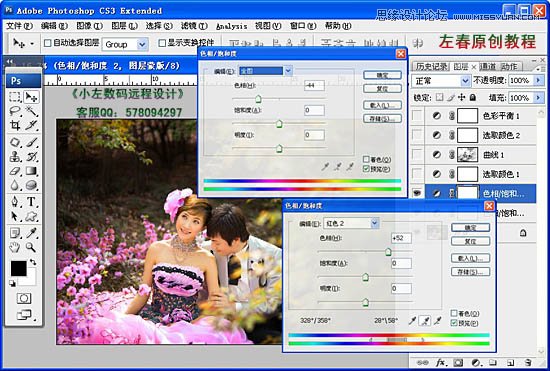Show the 曲线 1 layer
This screenshot has height=371, width=550.
(x=417, y=155)
